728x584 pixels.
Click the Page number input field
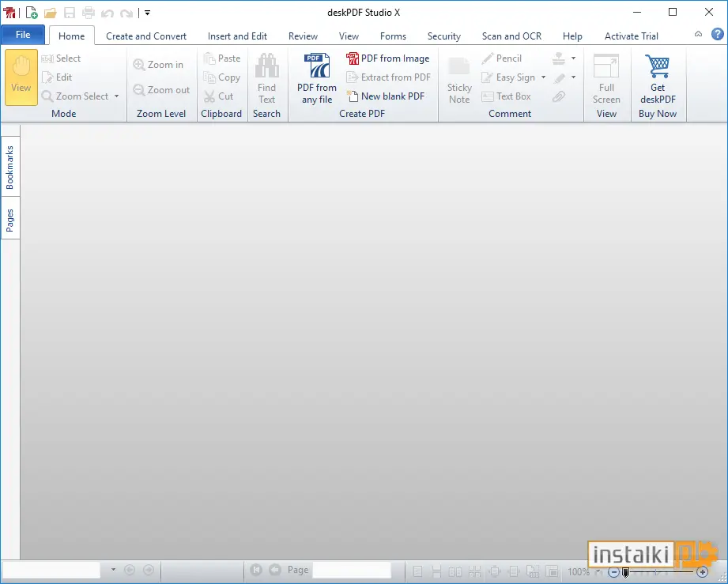(x=352, y=570)
